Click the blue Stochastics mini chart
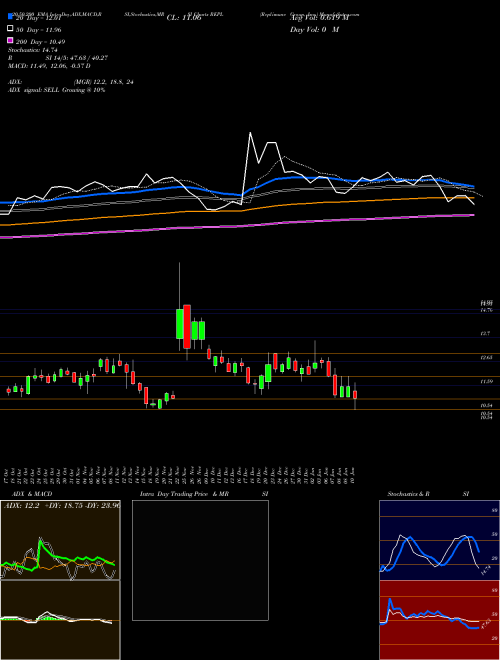The width and height of the screenshot is (500, 660). [x=439, y=540]
